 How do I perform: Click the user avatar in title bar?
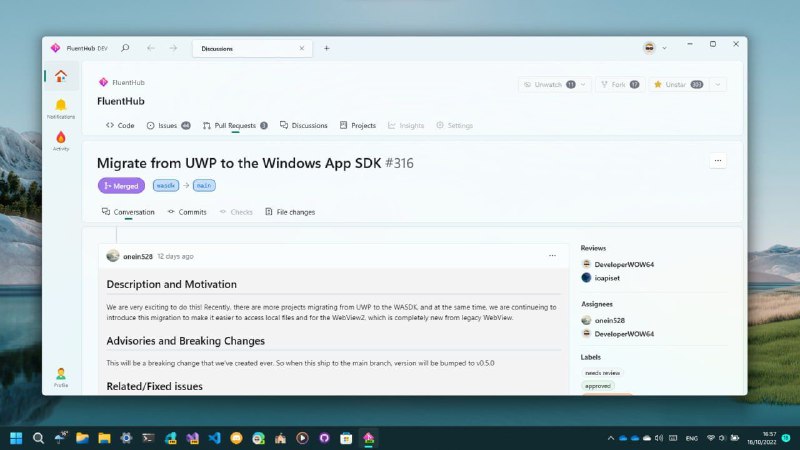649,48
